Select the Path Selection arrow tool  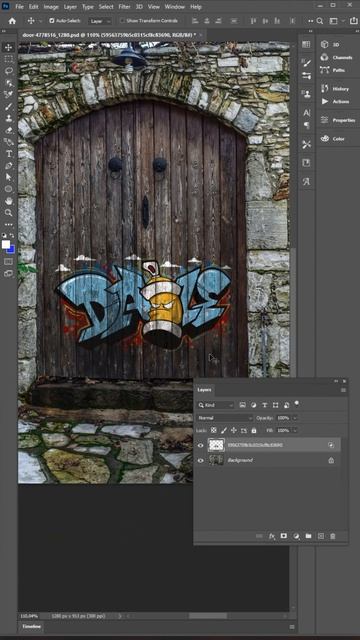[x=8, y=178]
